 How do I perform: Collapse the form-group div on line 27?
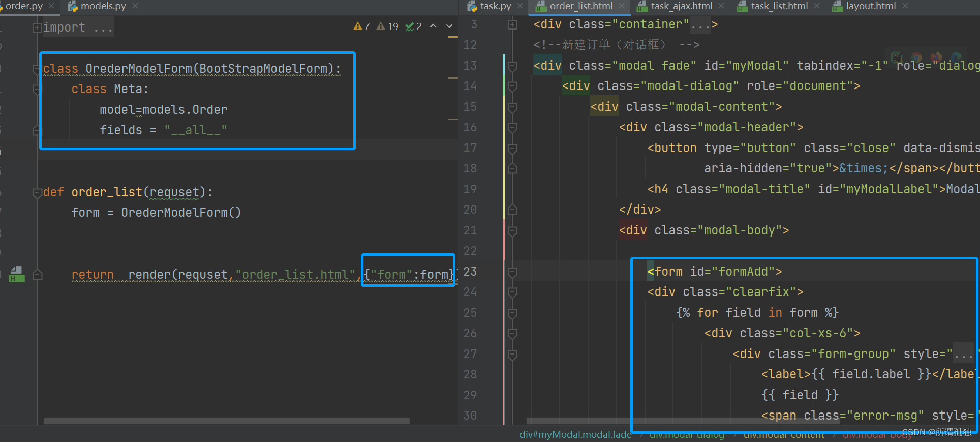tap(512, 354)
